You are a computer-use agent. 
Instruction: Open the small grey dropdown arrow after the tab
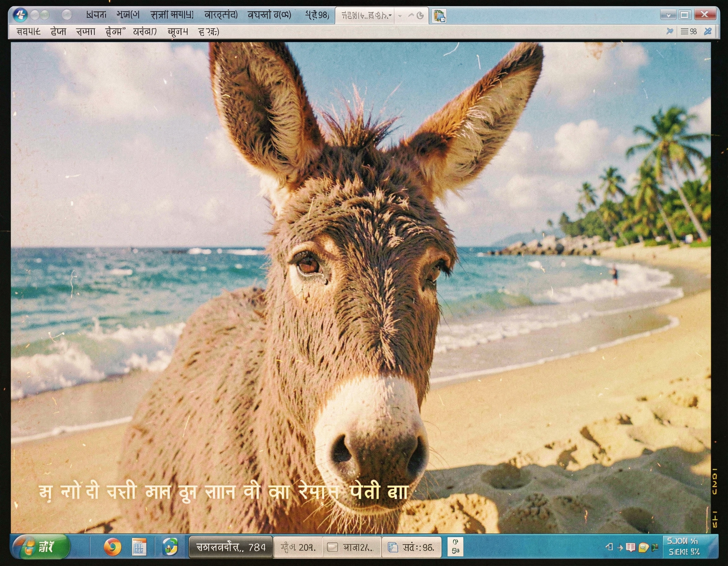point(400,16)
